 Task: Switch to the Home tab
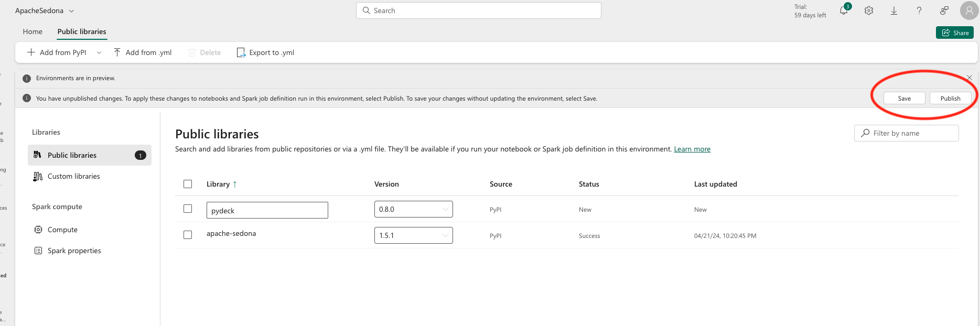pos(33,31)
